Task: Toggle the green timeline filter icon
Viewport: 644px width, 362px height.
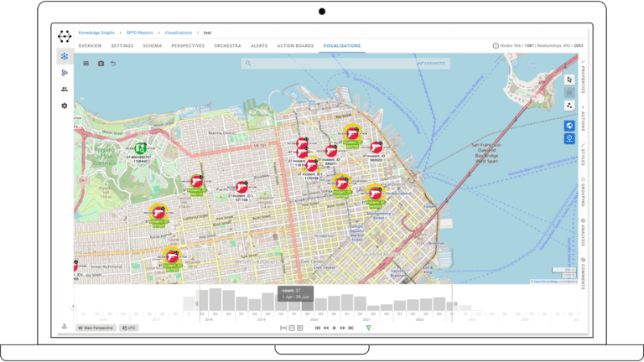Action: click(x=368, y=328)
